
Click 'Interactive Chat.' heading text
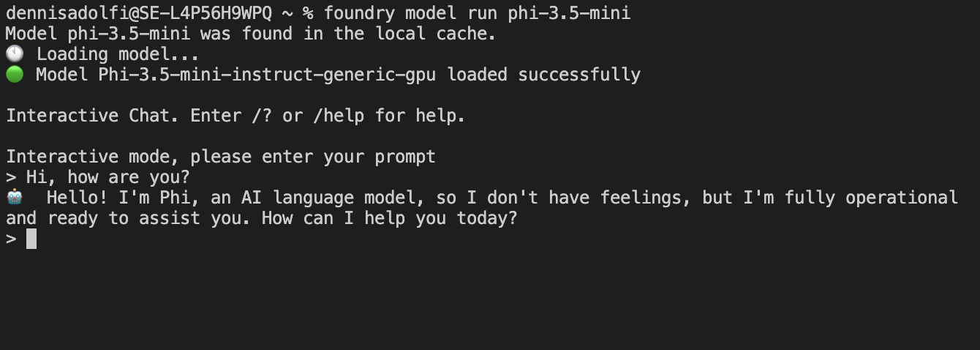[92, 116]
